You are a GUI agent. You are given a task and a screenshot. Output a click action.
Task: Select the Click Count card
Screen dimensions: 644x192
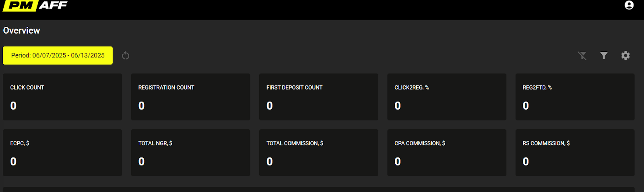(62, 96)
